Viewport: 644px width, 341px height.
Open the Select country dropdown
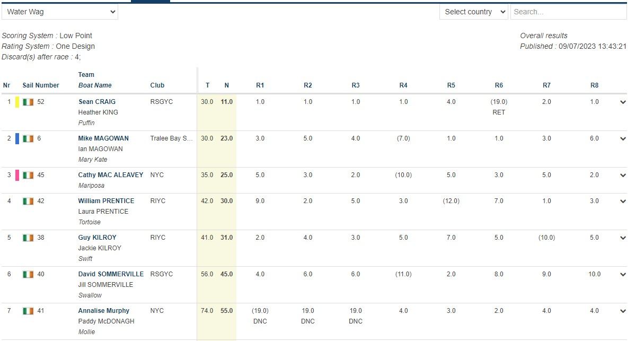(x=473, y=12)
